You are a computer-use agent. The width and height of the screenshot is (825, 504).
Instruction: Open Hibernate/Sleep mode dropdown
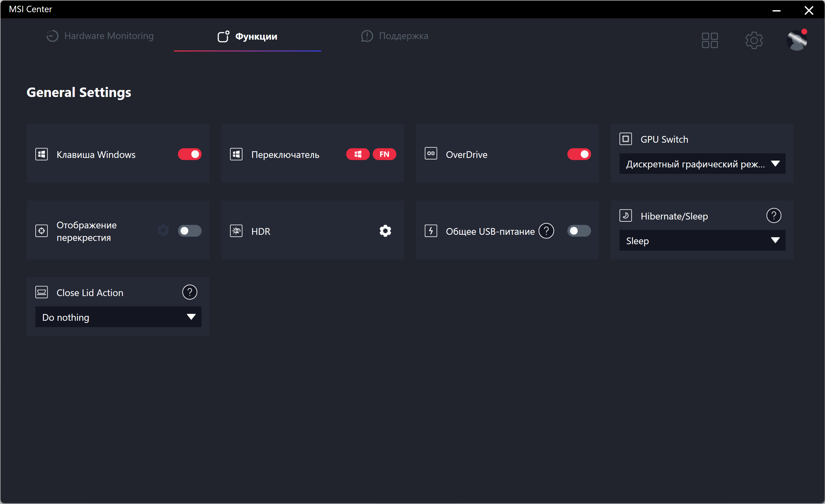pyautogui.click(x=702, y=241)
